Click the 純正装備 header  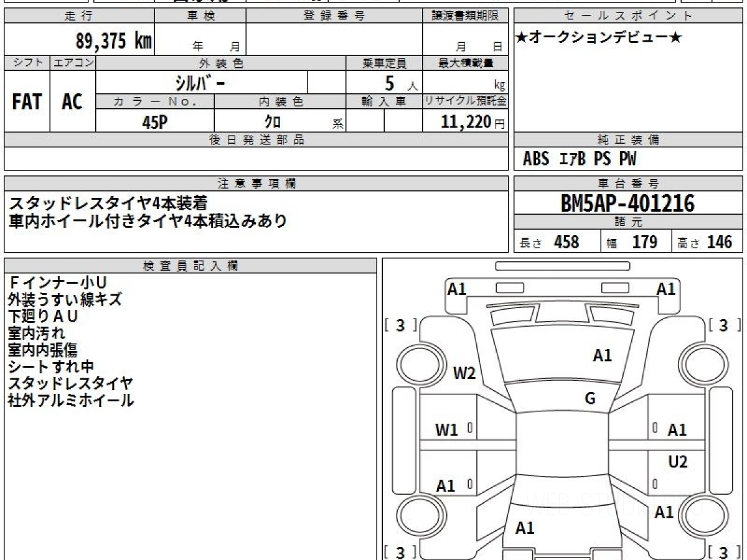629,140
